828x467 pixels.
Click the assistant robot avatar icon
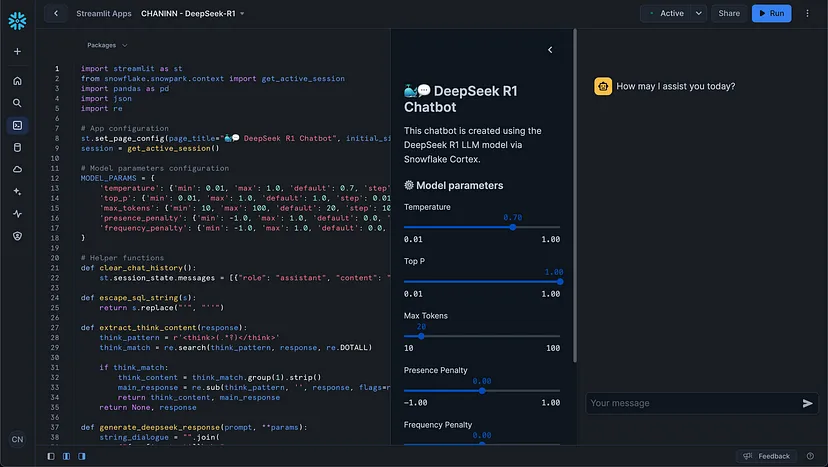(603, 86)
